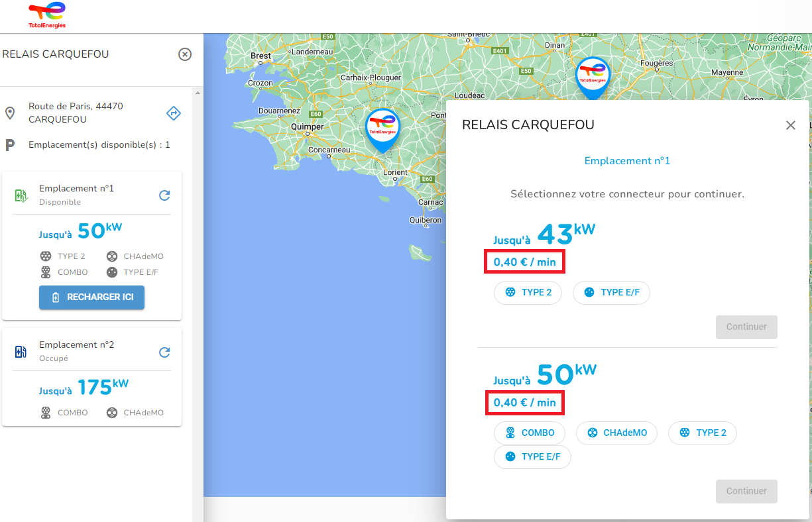Click Occupé status of Emplacement n°2

tap(54, 358)
